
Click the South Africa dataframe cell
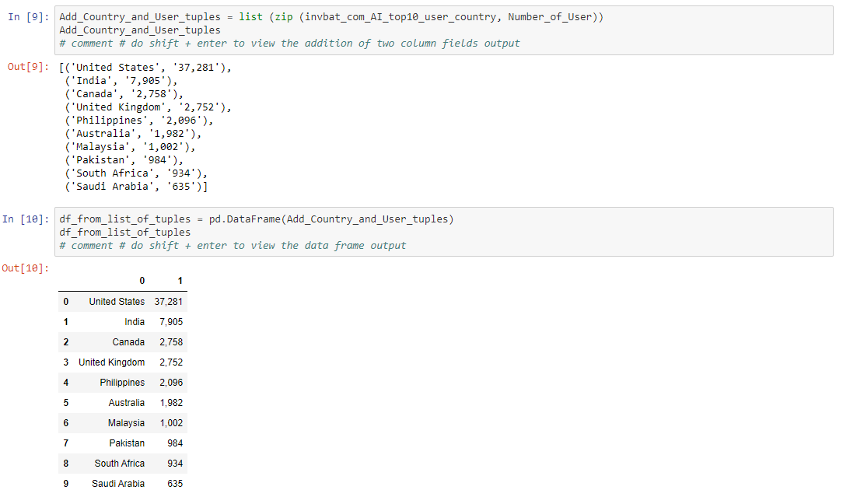tap(120, 464)
